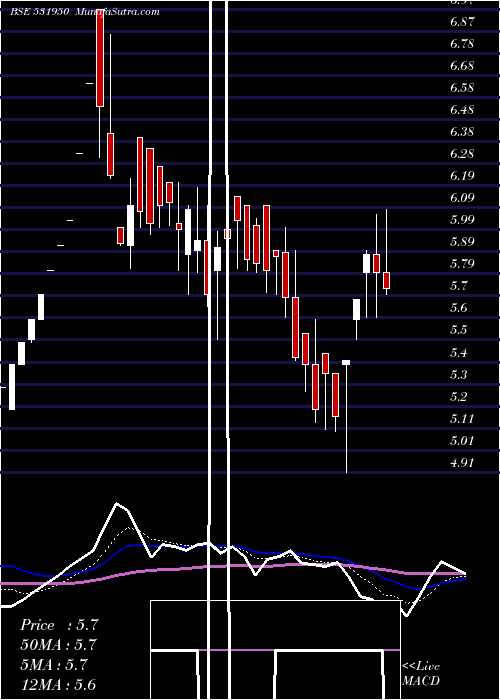Click the 5.6 price axis label
500x700 pixels.
(459, 308)
